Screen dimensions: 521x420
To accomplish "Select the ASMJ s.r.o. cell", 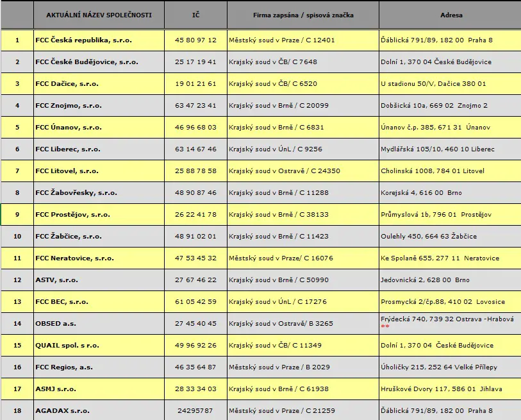I will (99, 389).
